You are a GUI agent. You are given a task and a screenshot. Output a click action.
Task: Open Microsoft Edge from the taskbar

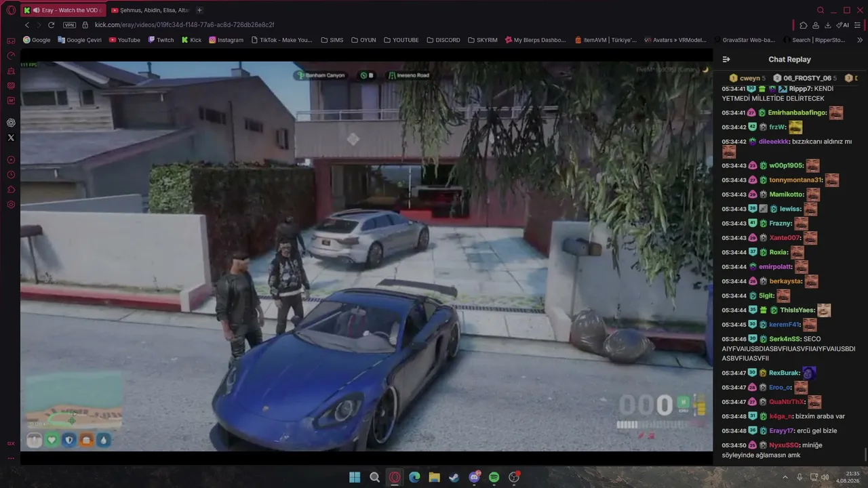(414, 477)
